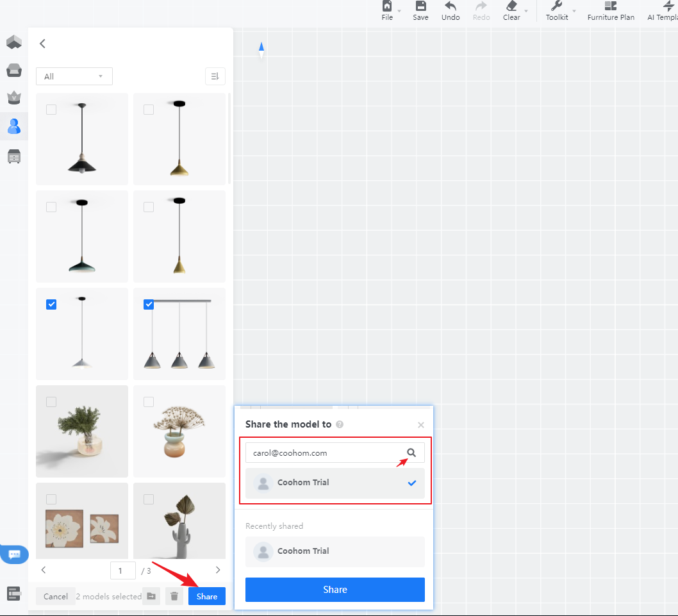
Task: Click Cancel to exit selection
Action: [x=55, y=596]
